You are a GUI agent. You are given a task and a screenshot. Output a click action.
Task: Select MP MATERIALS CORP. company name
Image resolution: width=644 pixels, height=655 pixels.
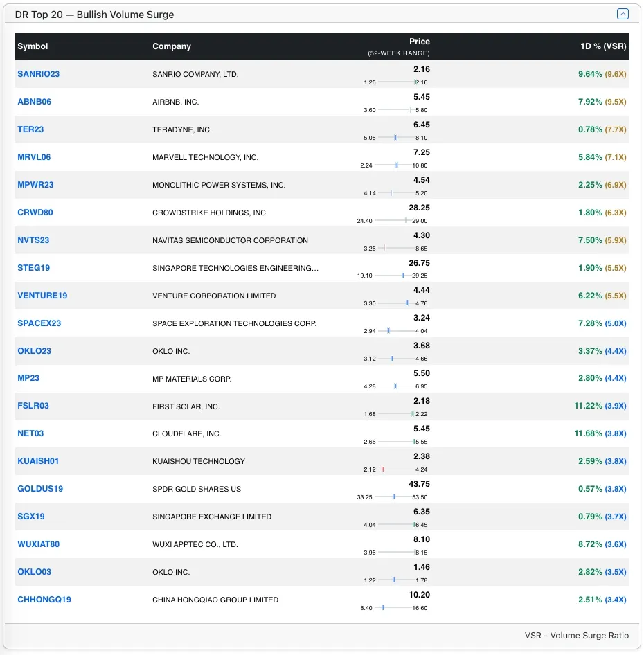192,379
